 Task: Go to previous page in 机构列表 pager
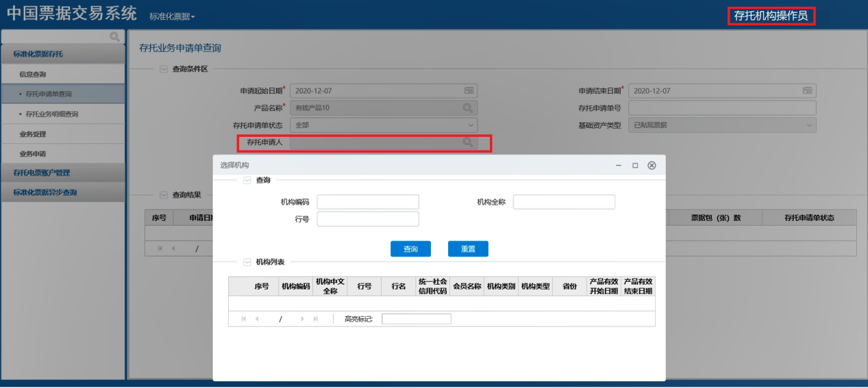(x=257, y=319)
